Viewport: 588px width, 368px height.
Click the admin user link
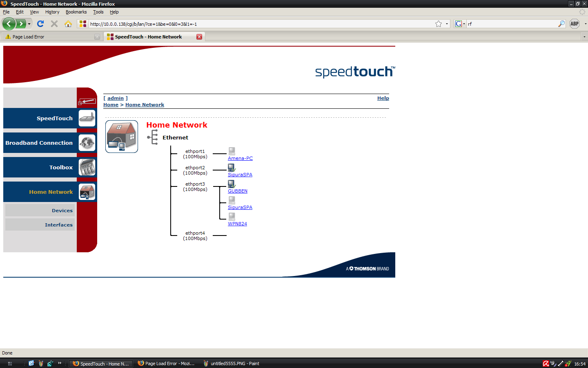coord(116,98)
